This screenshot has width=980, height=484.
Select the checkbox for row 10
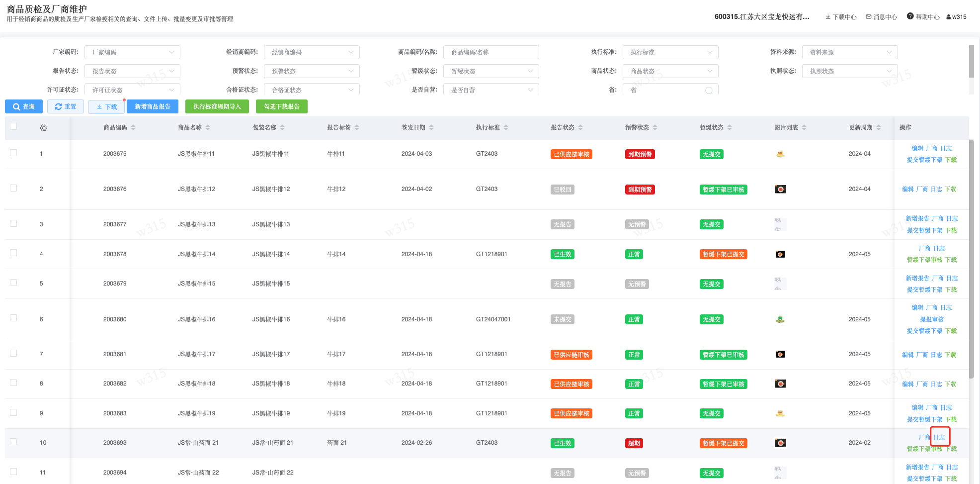coord(13,442)
